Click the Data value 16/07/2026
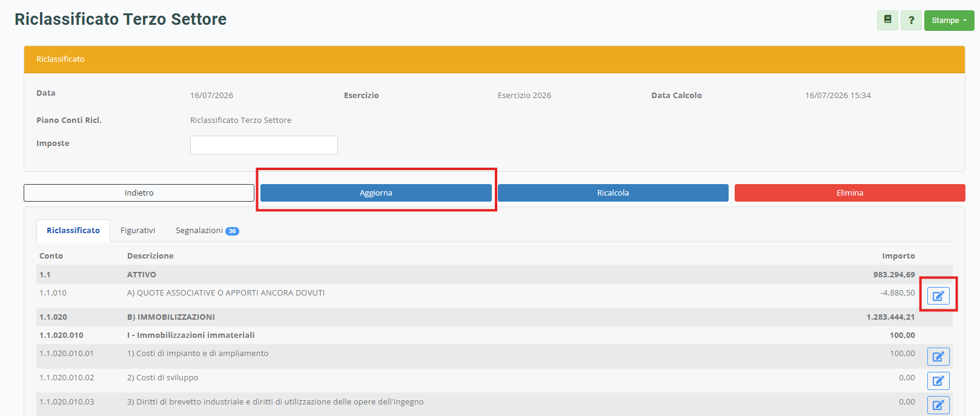Image resolution: width=980 pixels, height=416 pixels. (211, 96)
